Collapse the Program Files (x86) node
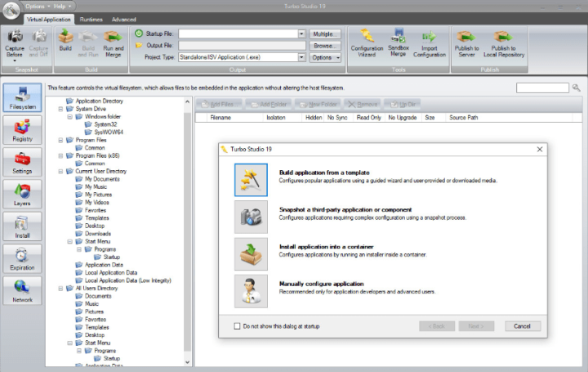Screen dimensions: 588x372 click(60, 156)
